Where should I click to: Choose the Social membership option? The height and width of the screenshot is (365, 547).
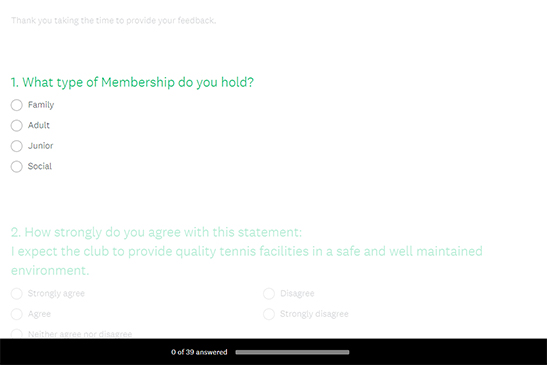coord(16,166)
